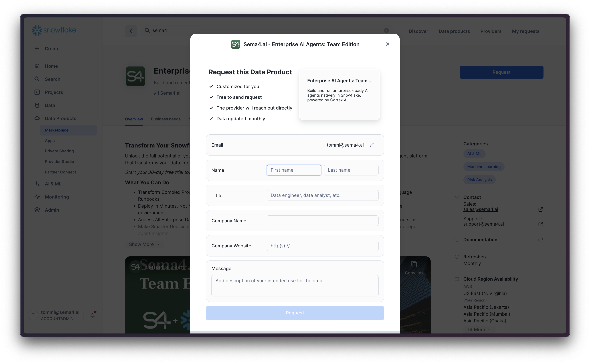Click the Data cylinder icon
This screenshot has width=590, height=364.
coord(37,105)
